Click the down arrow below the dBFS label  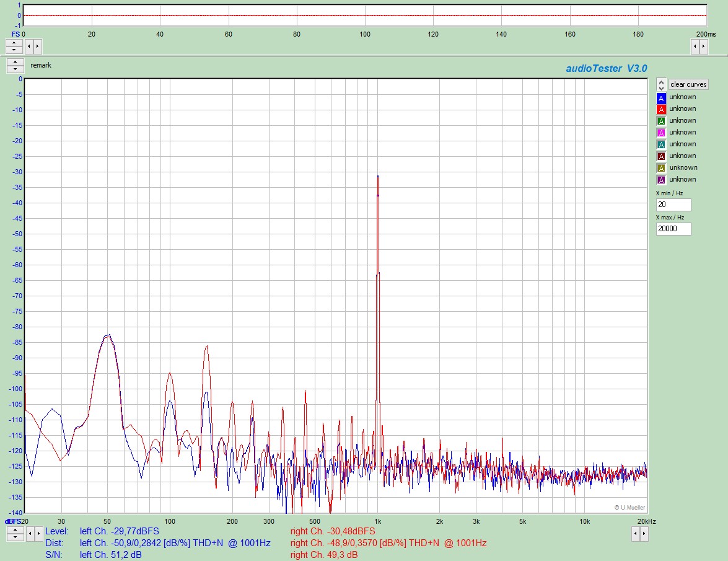(15, 537)
